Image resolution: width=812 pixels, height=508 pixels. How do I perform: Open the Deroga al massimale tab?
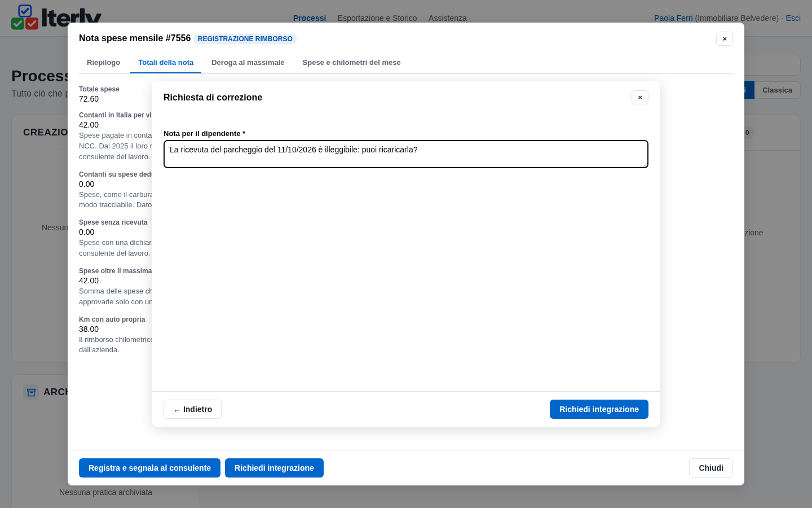point(248,63)
